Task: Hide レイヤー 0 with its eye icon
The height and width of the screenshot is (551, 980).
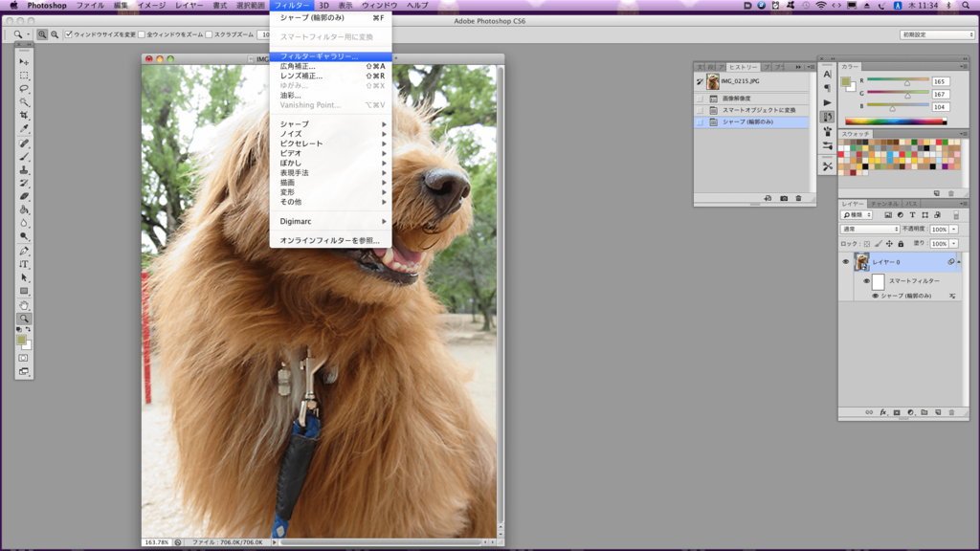Action: point(846,262)
